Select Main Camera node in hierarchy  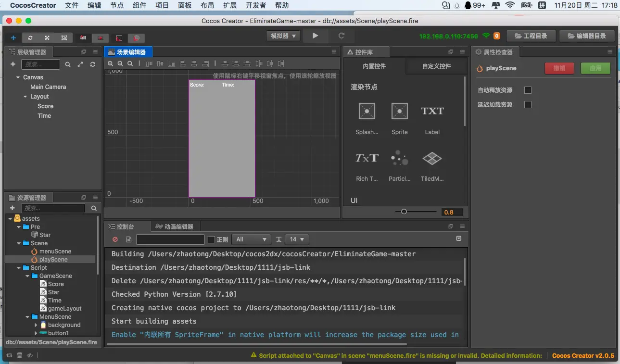click(x=48, y=87)
